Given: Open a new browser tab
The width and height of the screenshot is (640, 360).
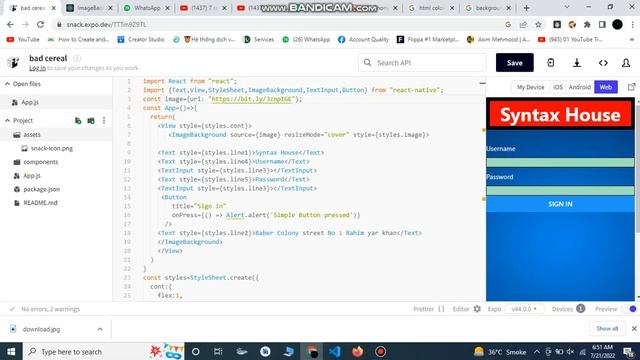Looking at the screenshot, I should point(527,8).
